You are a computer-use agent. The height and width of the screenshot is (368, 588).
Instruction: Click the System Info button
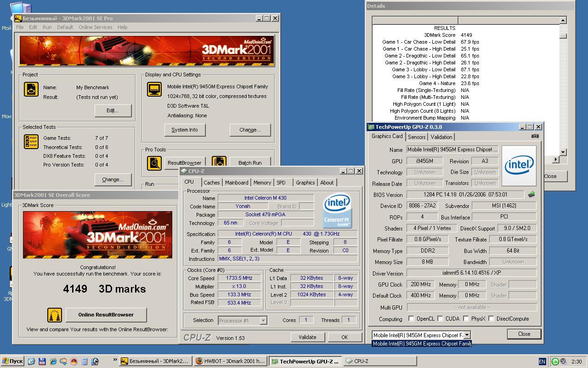[185, 130]
